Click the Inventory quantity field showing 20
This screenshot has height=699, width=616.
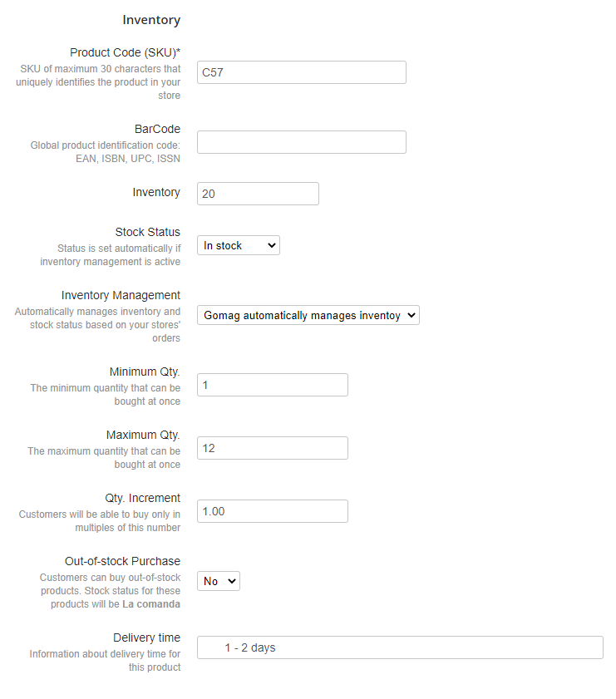(x=258, y=194)
